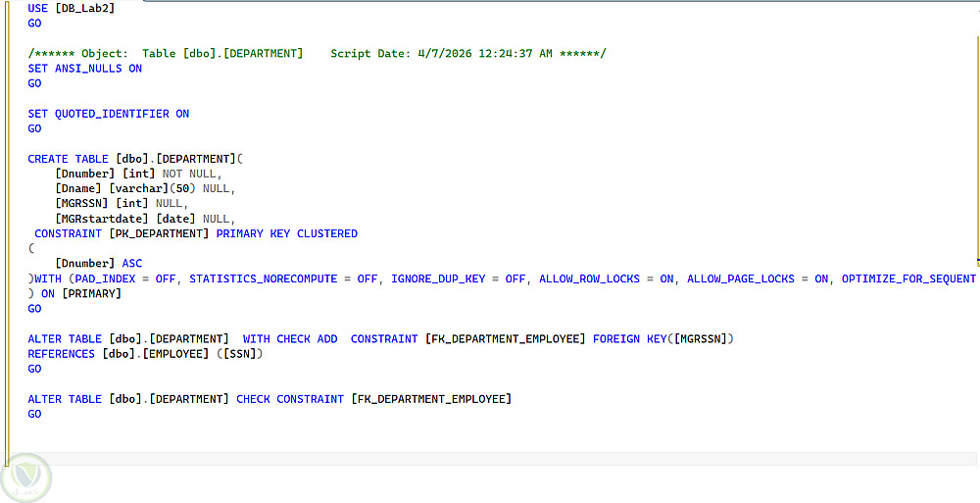Click NOT NULL on the Dnumber column line
Viewport: 980px width, 503px height.
(189, 174)
